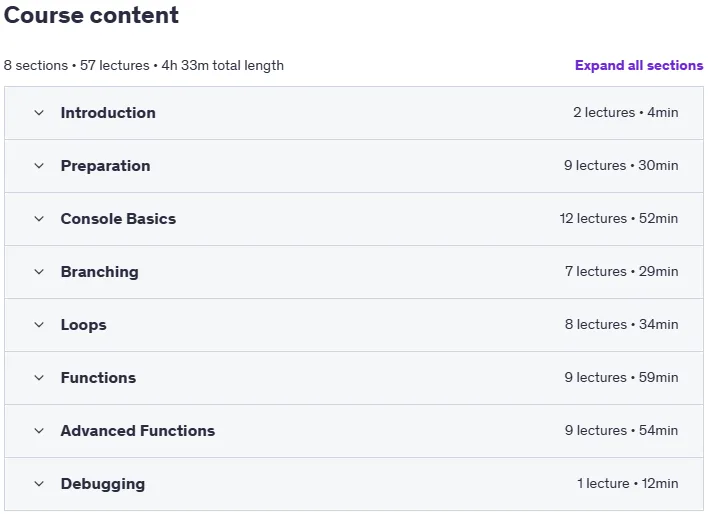Screen dimensions: 708x514
Task: Open the Loops section chevron
Action: click(x=39, y=325)
